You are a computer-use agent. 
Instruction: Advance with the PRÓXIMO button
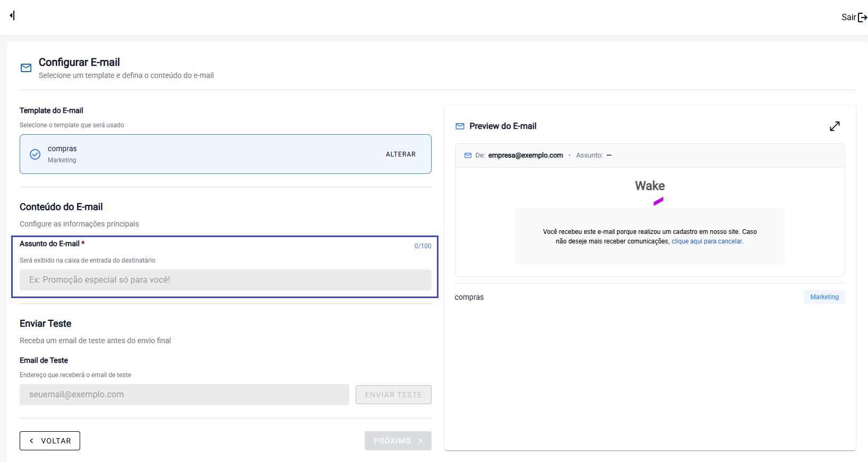398,441
